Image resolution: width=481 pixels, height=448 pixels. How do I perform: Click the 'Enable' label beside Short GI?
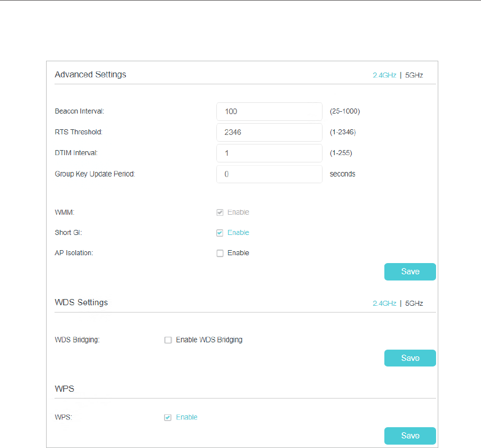238,233
